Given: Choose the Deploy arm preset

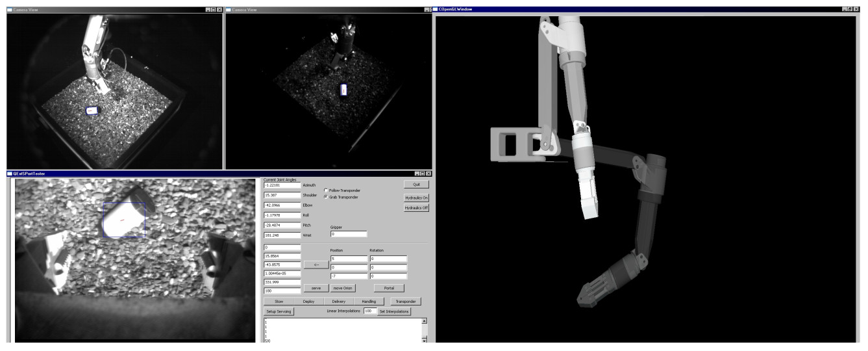Looking at the screenshot, I should point(308,302).
